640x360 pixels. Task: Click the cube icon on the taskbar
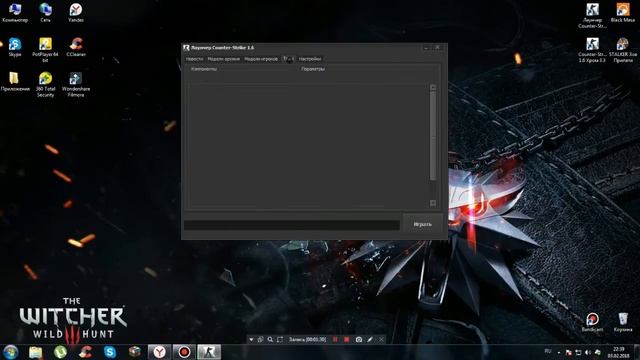tap(135, 352)
